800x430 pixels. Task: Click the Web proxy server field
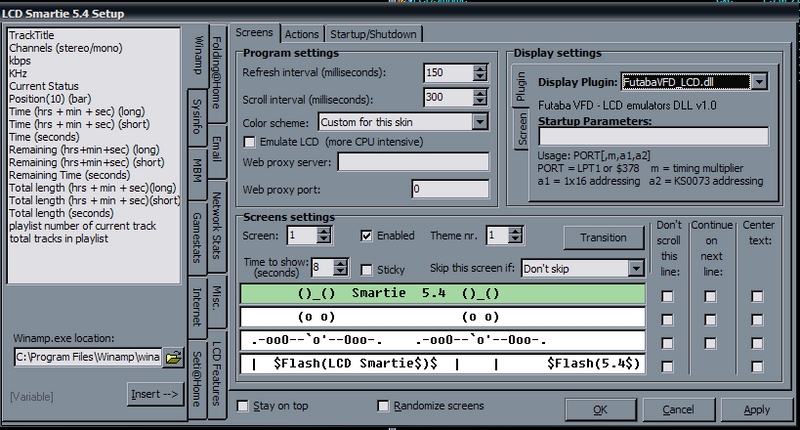(413, 162)
